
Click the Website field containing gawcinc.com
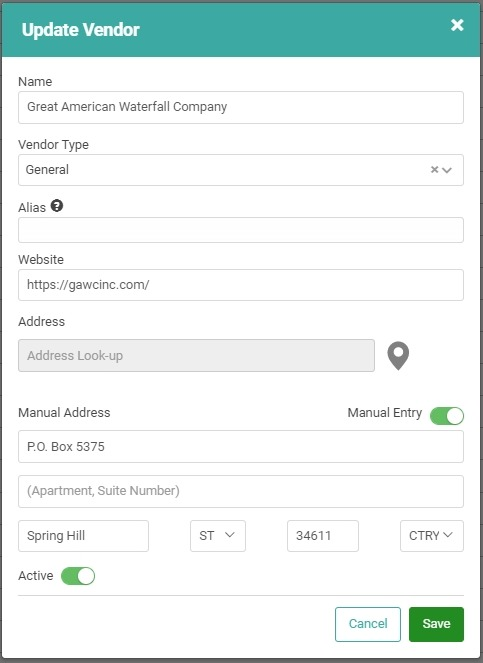241,285
